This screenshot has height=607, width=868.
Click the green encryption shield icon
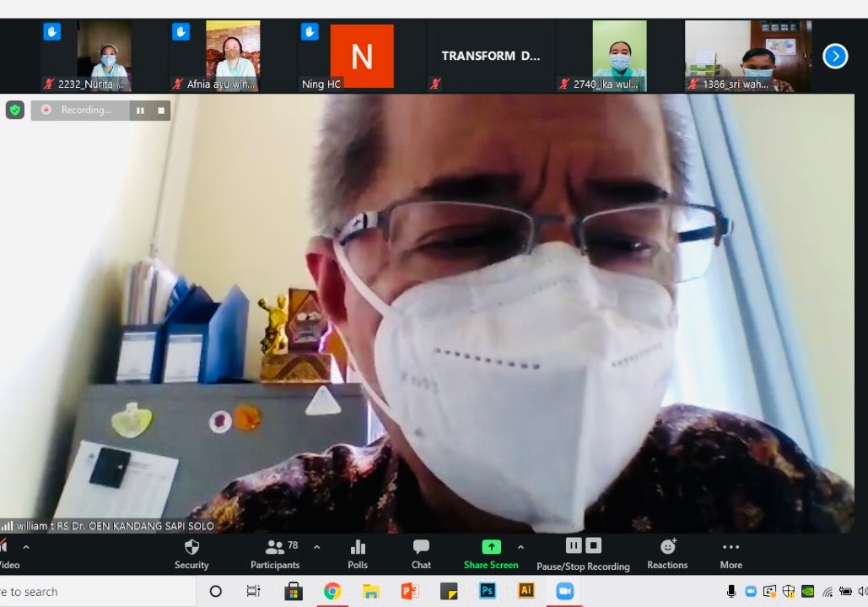pyautogui.click(x=15, y=110)
